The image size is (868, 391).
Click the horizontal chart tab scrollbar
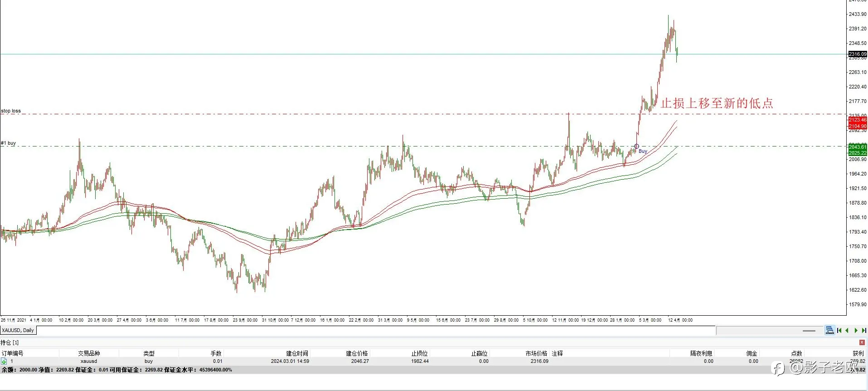(770, 331)
